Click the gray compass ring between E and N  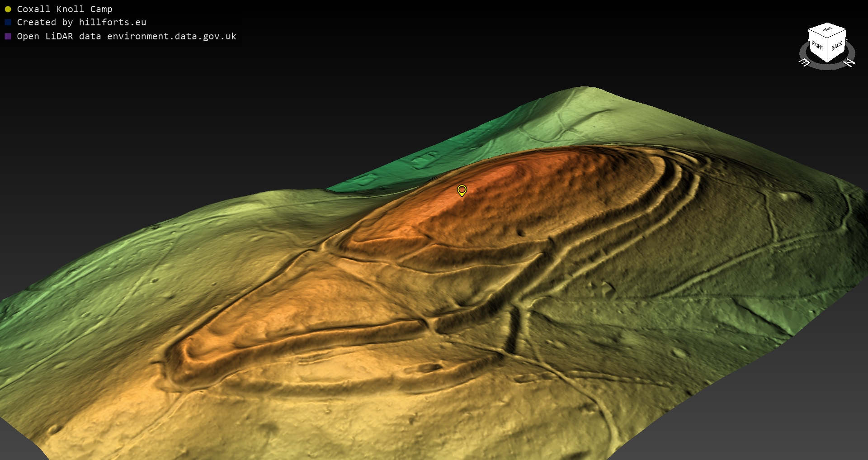pos(827,67)
